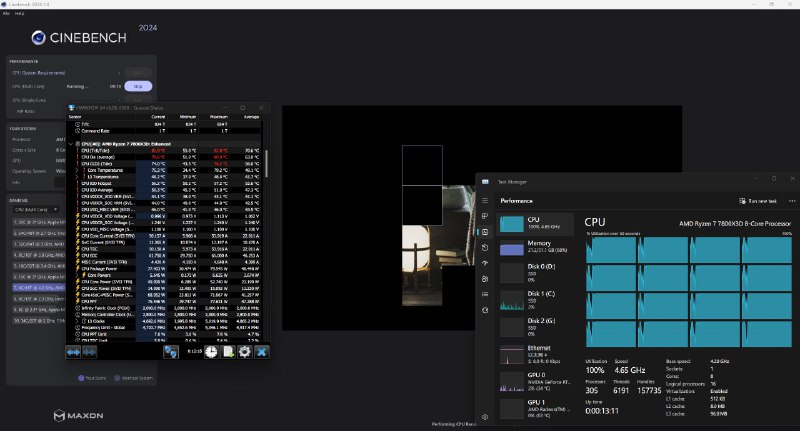Viewport: 800px width, 431px height.
Task: Open Services icon in Task Manager sidebar
Action: 485,310
